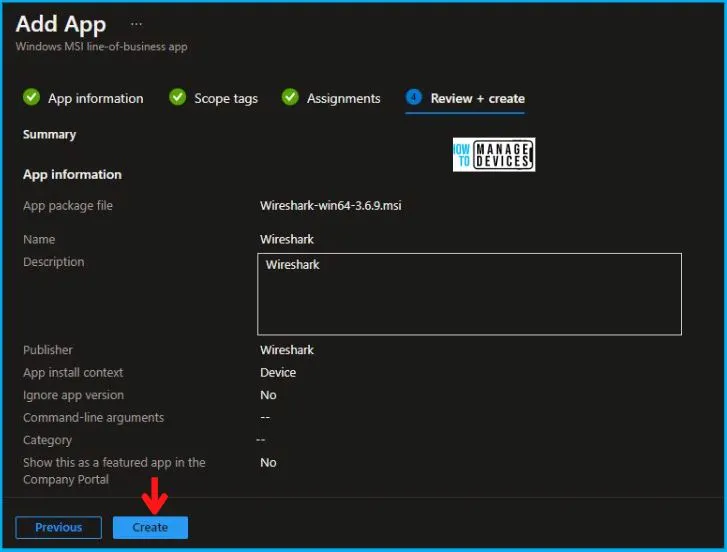
Task: Click the green checkmark beside App information
Action: pyautogui.click(x=31, y=98)
